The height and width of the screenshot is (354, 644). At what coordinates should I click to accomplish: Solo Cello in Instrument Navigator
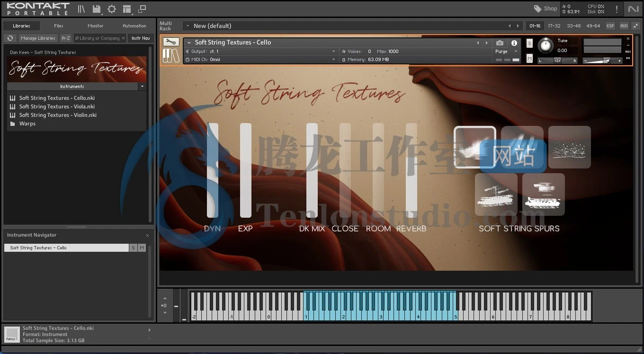point(133,248)
